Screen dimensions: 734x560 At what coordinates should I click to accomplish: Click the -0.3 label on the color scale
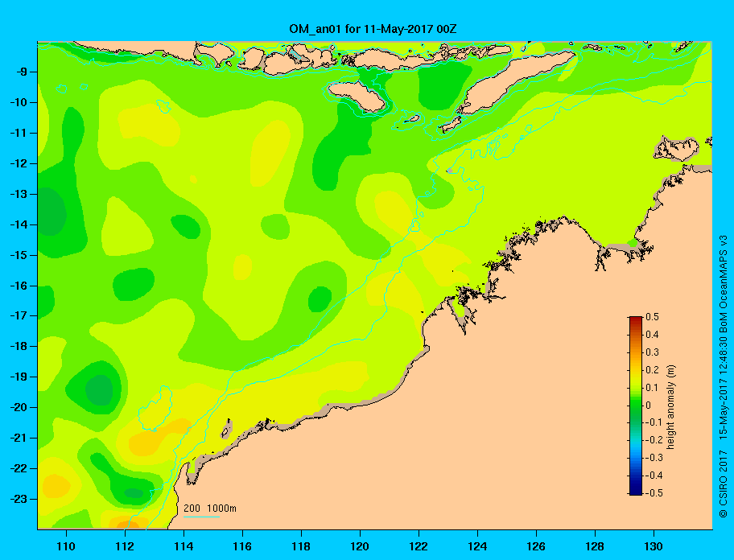pyautogui.click(x=654, y=458)
